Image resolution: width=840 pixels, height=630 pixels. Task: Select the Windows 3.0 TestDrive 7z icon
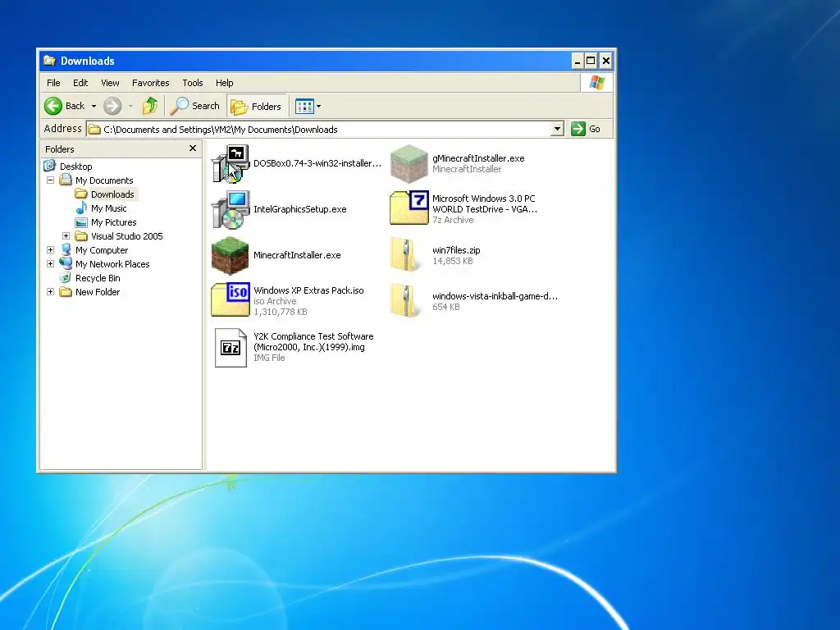409,208
